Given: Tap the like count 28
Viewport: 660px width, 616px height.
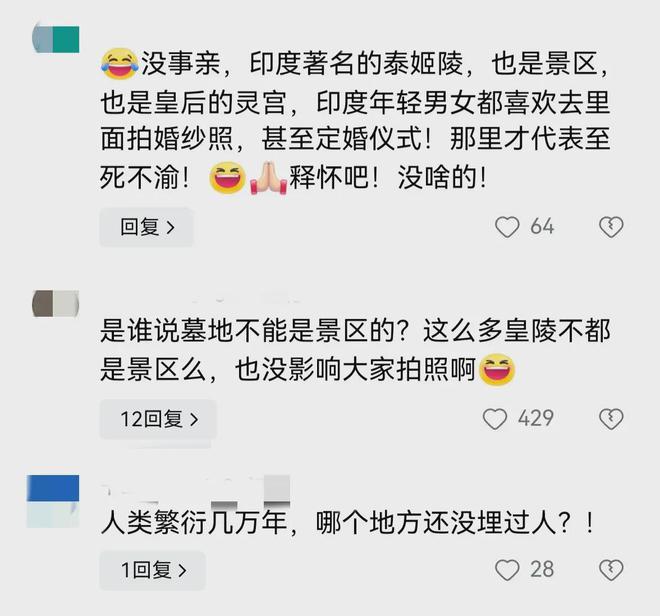Looking at the screenshot, I should [x=542, y=570].
